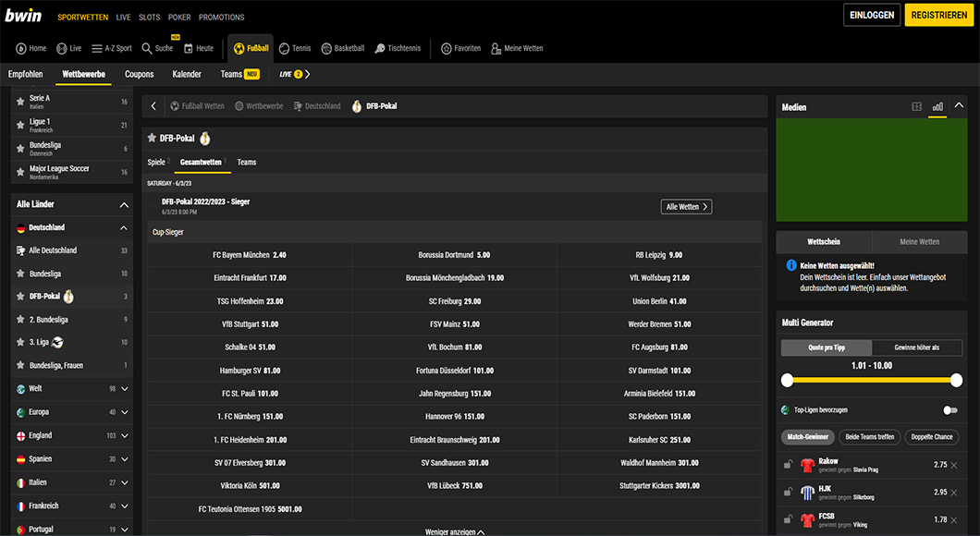Viewport: 980px width, 536px height.
Task: Switch Medien panel to statistics icon
Action: click(x=937, y=107)
